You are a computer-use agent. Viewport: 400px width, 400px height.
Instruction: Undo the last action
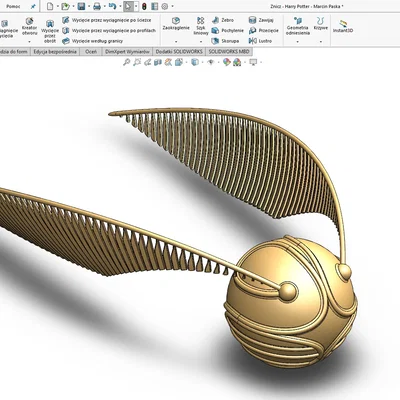(112, 6)
